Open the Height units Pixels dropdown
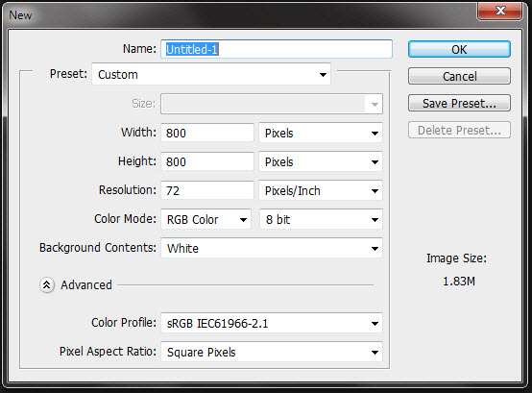Viewport: 532px width, 393px height. (x=321, y=161)
